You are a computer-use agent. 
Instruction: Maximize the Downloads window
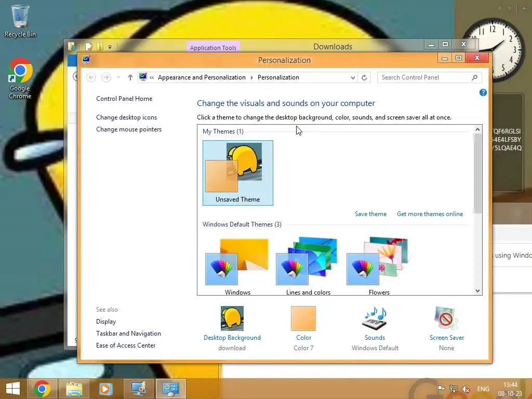(x=445, y=45)
